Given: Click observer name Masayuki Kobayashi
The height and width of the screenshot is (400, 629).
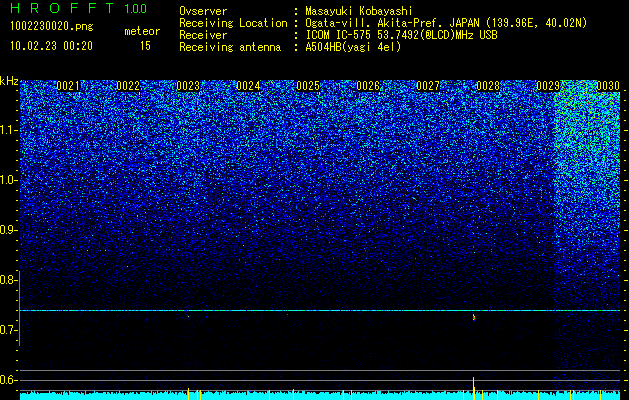Looking at the screenshot, I should pyautogui.click(x=359, y=11).
